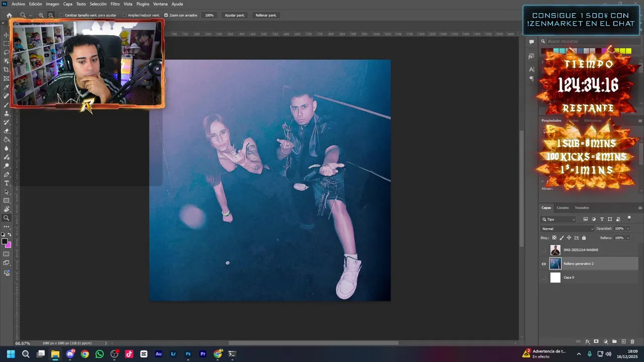Choose the Zoom Out magnifier option
644x362 pixels.
[x=51, y=15]
